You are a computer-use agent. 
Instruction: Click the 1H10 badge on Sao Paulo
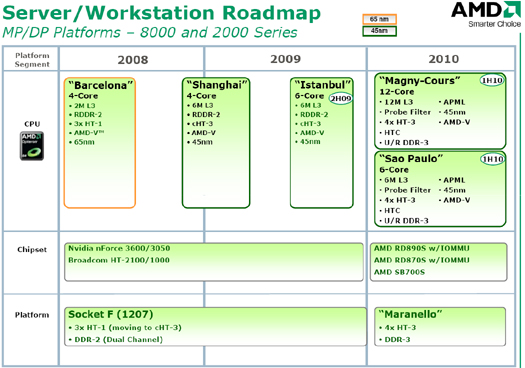click(x=493, y=159)
